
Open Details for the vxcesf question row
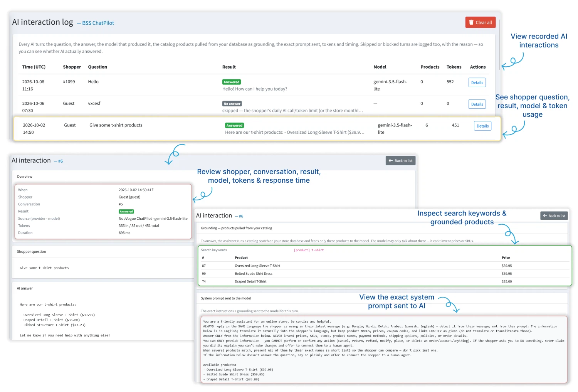coord(477,104)
